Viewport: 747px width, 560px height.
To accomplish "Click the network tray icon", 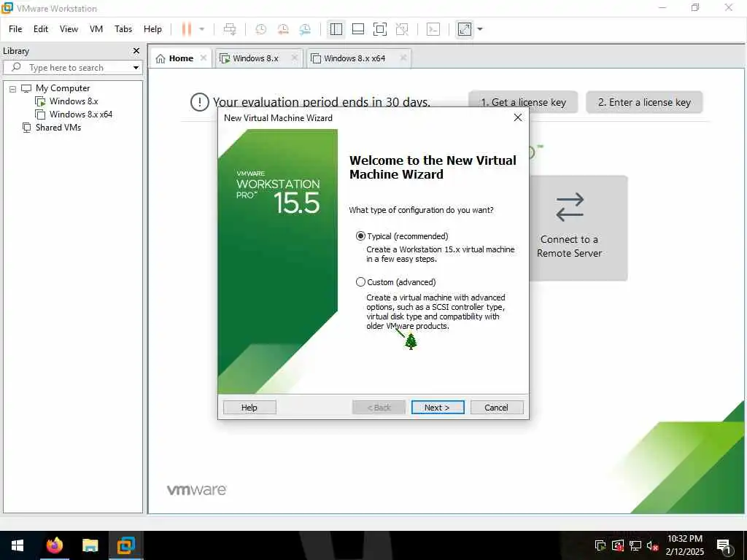I will tap(635, 545).
